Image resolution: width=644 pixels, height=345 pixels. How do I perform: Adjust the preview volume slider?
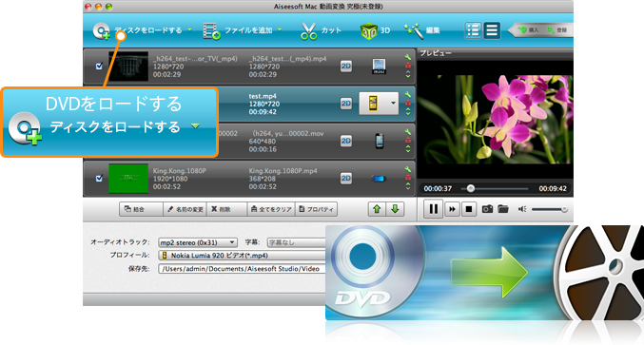point(549,209)
